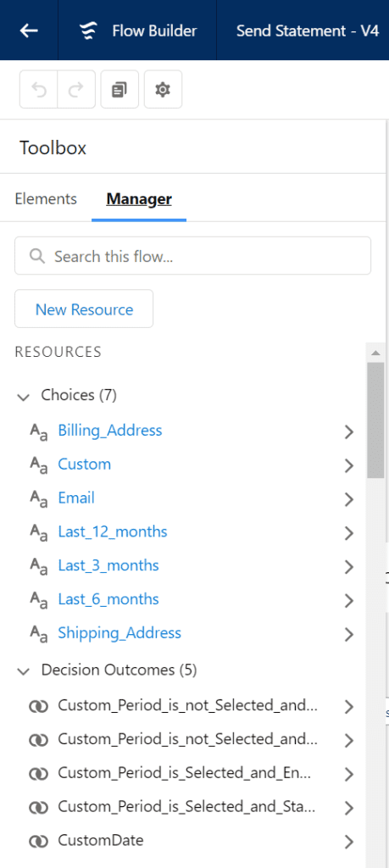Open details chevron for Email choice
This screenshot has height=868, width=389.
[x=348, y=499]
